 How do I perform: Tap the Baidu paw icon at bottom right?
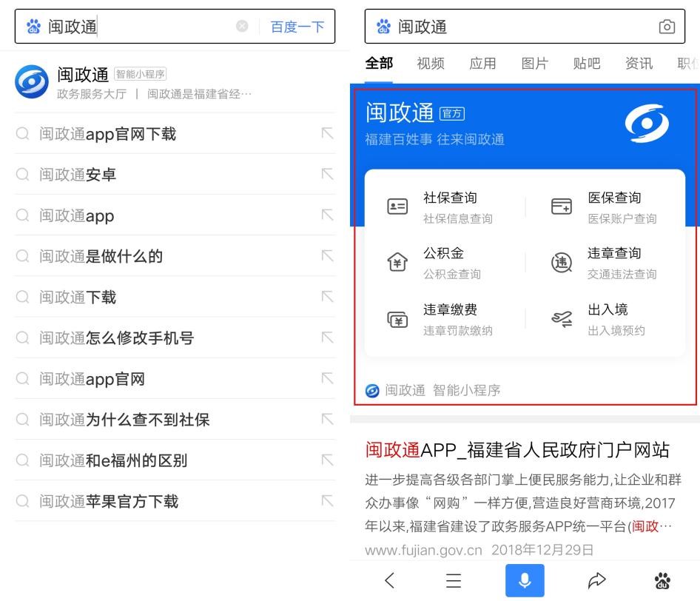[662, 582]
